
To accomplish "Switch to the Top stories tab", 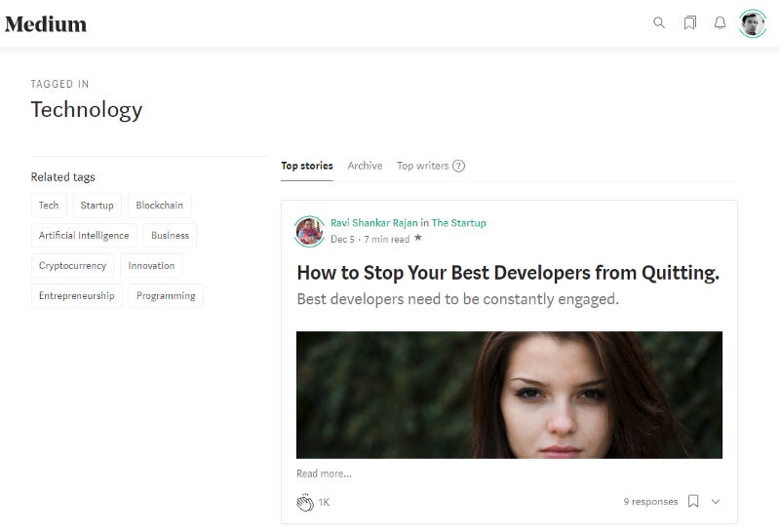I will coord(307,166).
